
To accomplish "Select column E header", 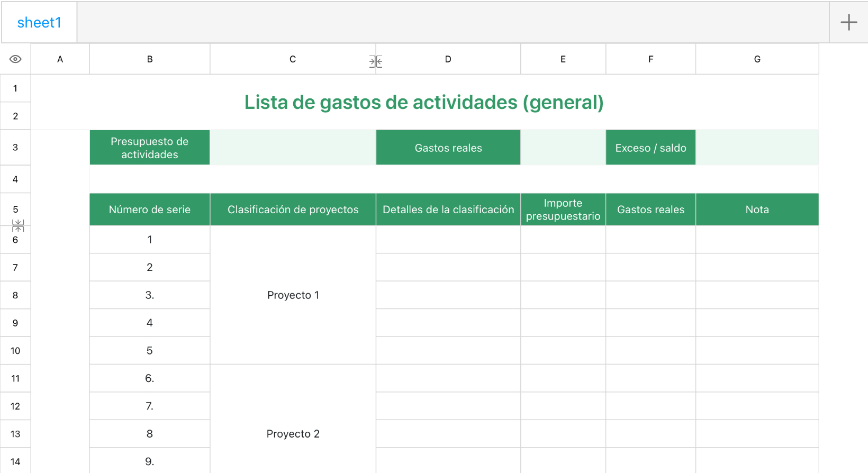I will 563,59.
